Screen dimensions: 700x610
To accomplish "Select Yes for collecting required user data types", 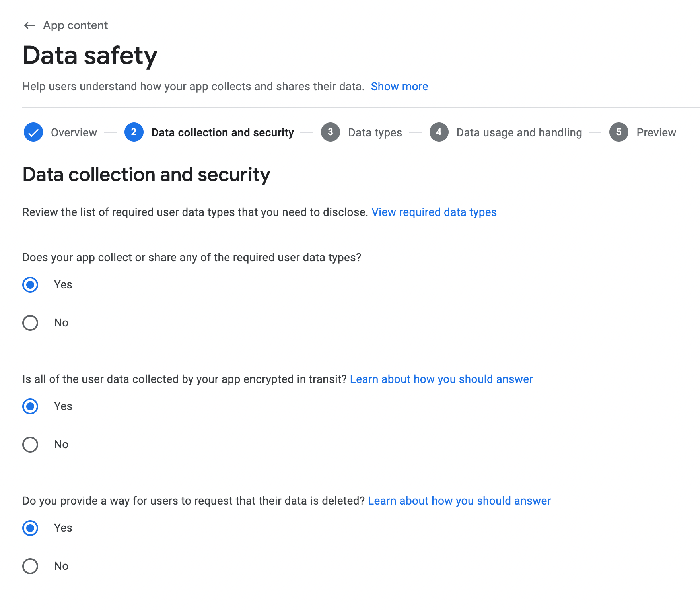I will pos(30,284).
